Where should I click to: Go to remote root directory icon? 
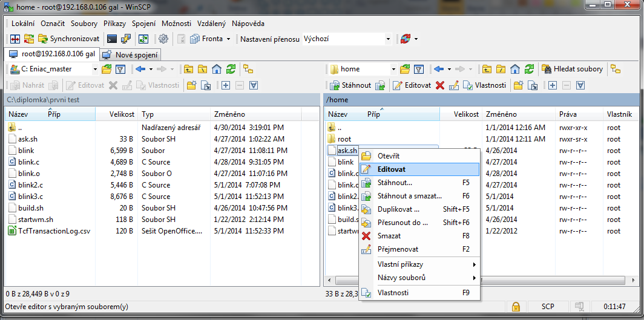tap(502, 69)
